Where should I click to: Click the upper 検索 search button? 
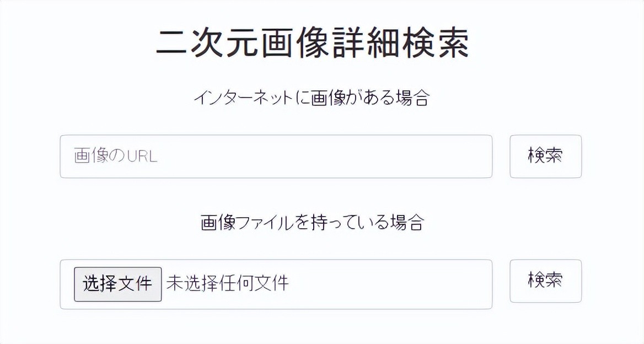(x=545, y=156)
